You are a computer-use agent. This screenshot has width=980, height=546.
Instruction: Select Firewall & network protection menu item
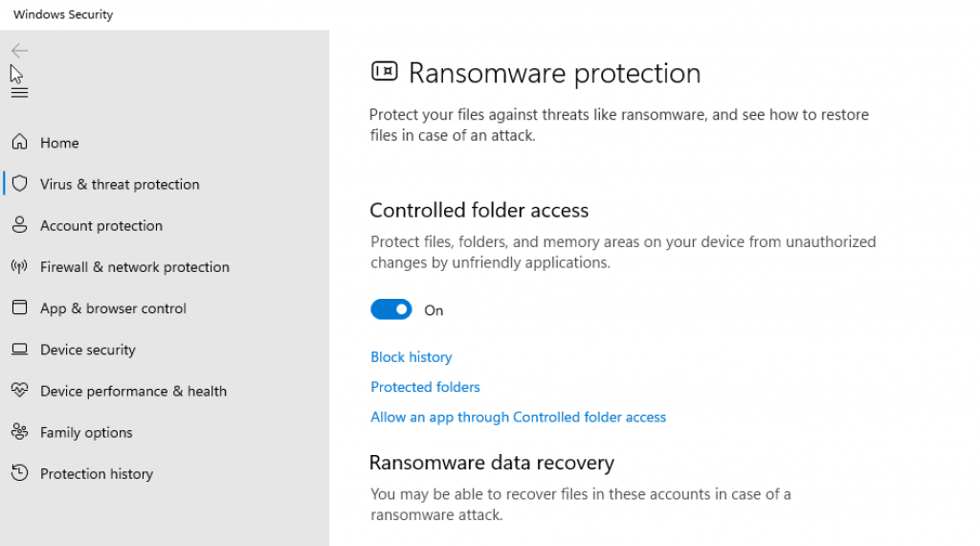[x=135, y=267]
